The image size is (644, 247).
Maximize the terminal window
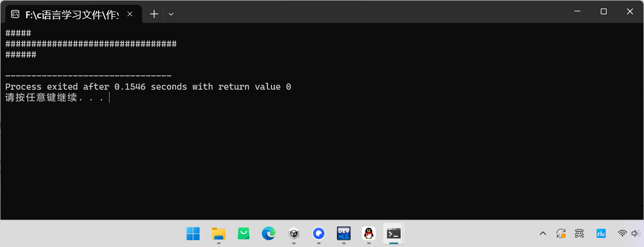(x=604, y=11)
